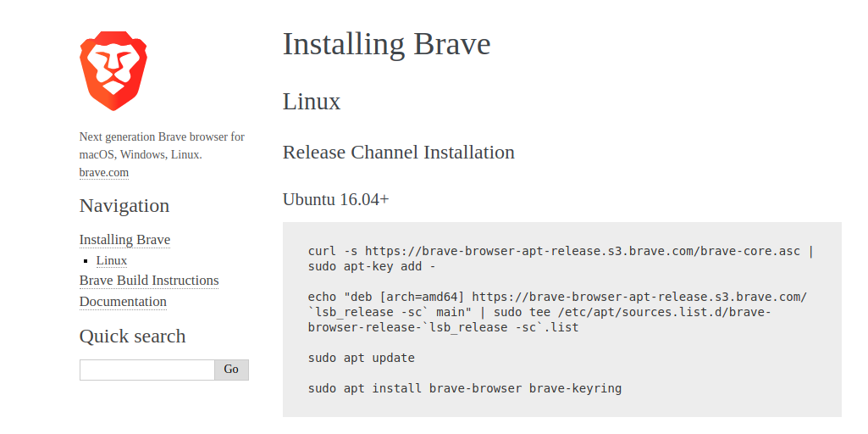Focus the Quick search input field
The width and height of the screenshot is (868, 434).
click(x=147, y=370)
